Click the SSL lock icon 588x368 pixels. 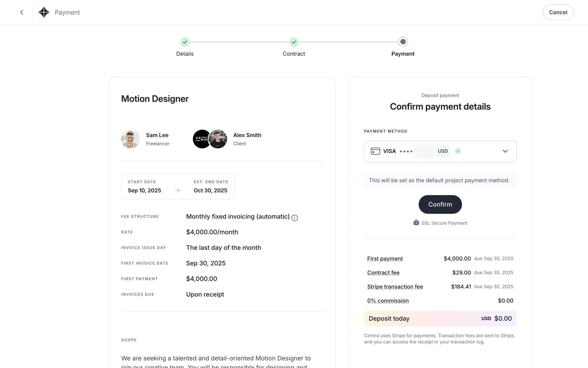416,223
